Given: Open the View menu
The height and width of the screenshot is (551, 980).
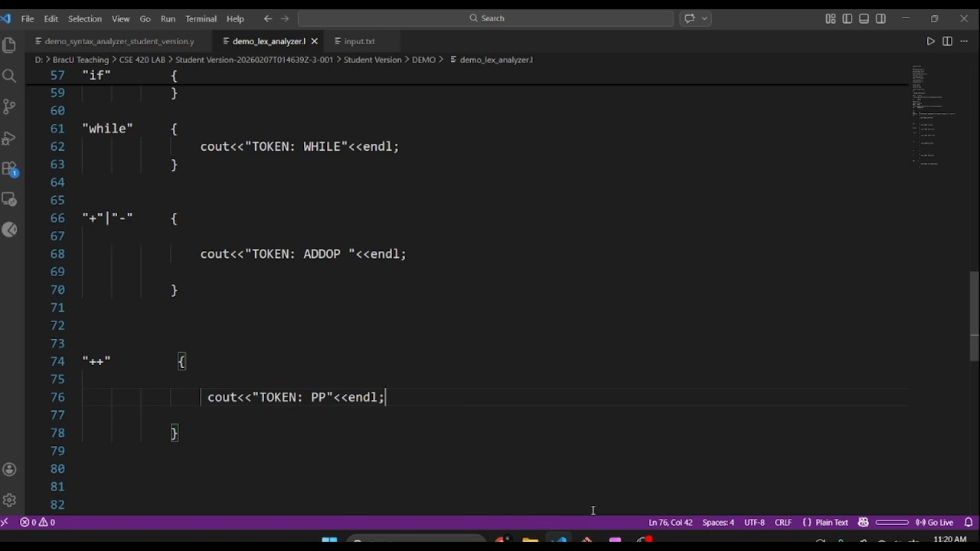Looking at the screenshot, I should (x=121, y=18).
